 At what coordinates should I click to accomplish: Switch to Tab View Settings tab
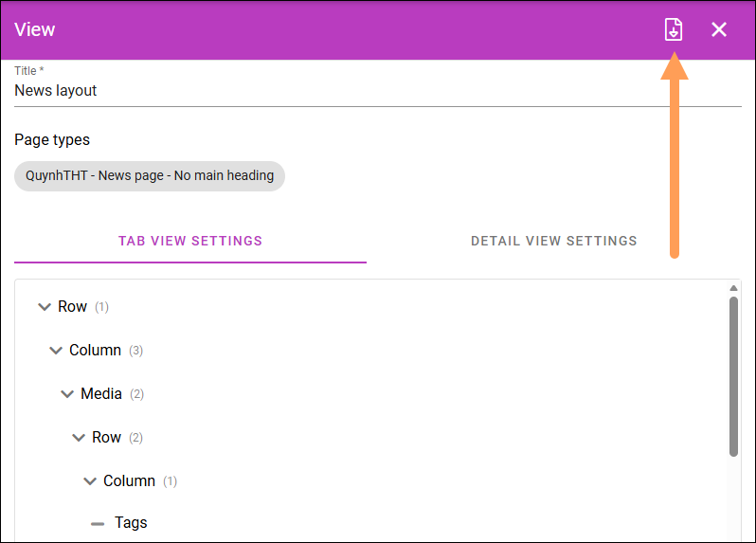coord(190,241)
